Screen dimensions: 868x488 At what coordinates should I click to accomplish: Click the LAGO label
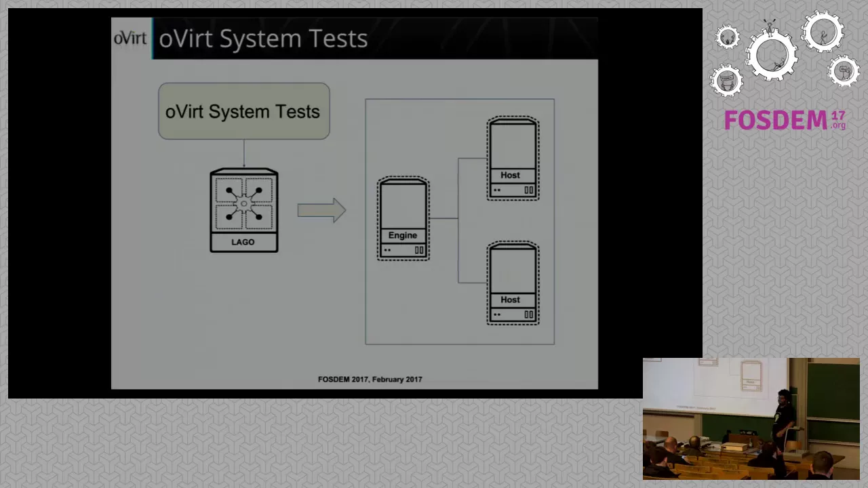243,242
